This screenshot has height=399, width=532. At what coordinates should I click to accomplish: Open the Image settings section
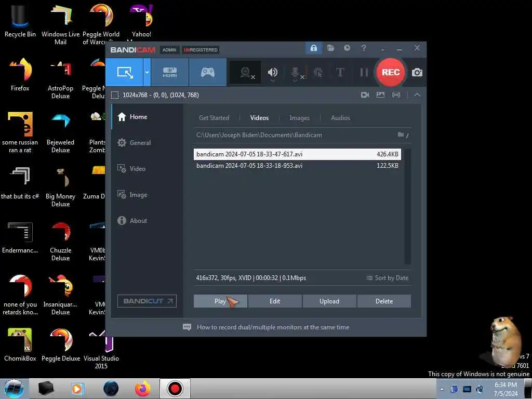[147, 195]
